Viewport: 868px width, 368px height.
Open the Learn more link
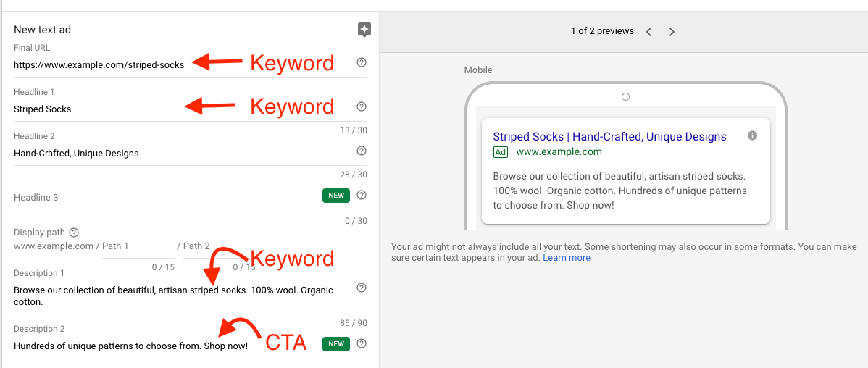point(566,258)
